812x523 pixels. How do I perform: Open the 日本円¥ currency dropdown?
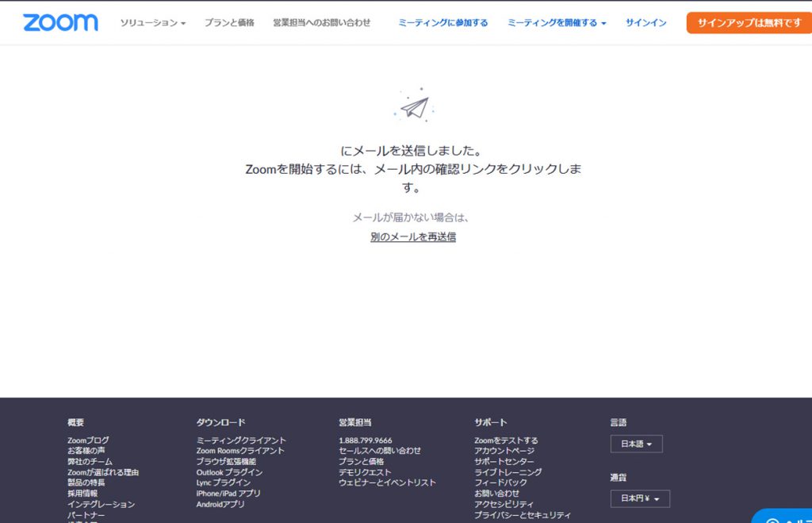pos(640,498)
